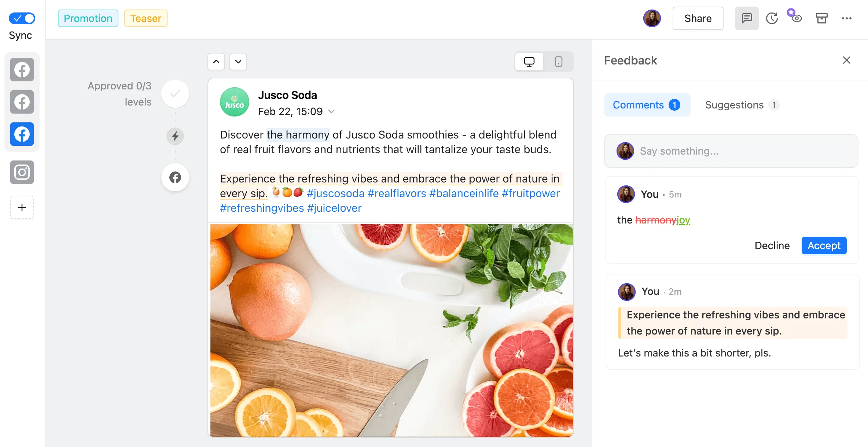This screenshot has height=447, width=868.
Task: Click the schedule/clock icon
Action: tap(772, 18)
